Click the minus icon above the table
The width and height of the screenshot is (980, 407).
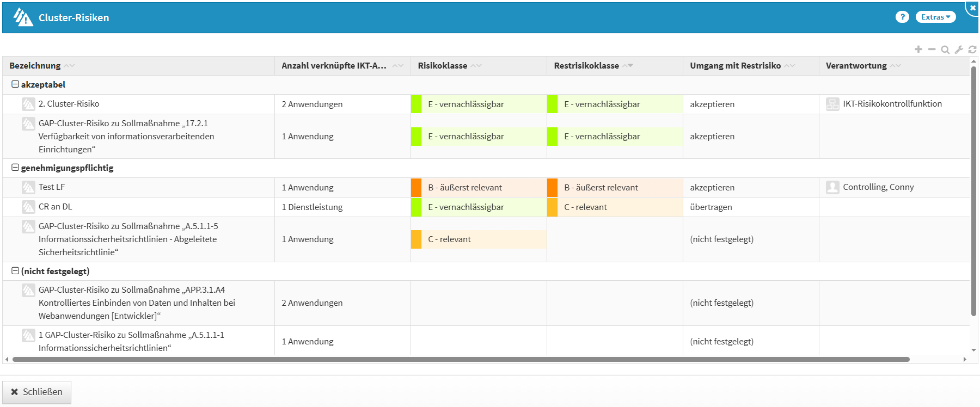pyautogui.click(x=932, y=50)
